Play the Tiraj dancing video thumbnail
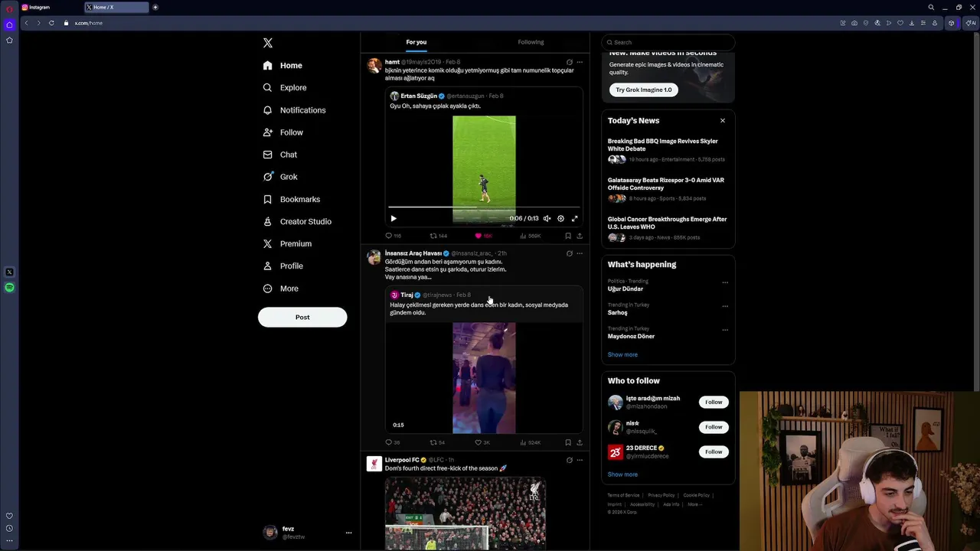Screen dimensions: 980x551 484,378
